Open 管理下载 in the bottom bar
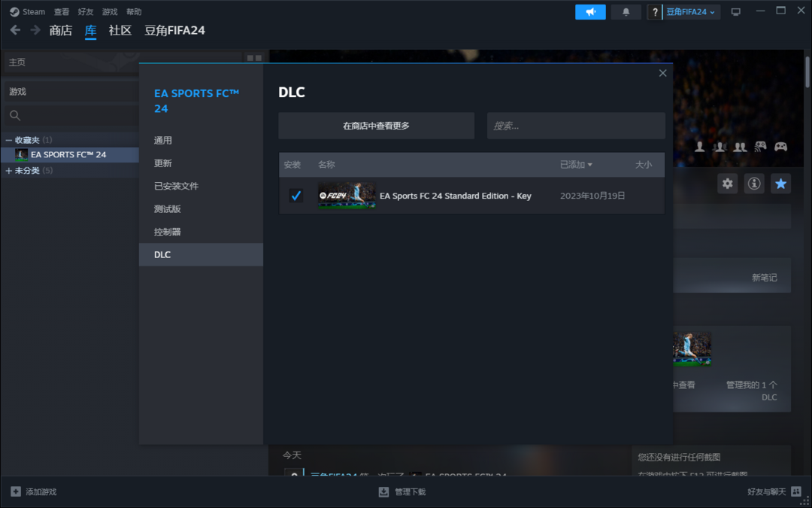This screenshot has height=508, width=812. pyautogui.click(x=402, y=491)
